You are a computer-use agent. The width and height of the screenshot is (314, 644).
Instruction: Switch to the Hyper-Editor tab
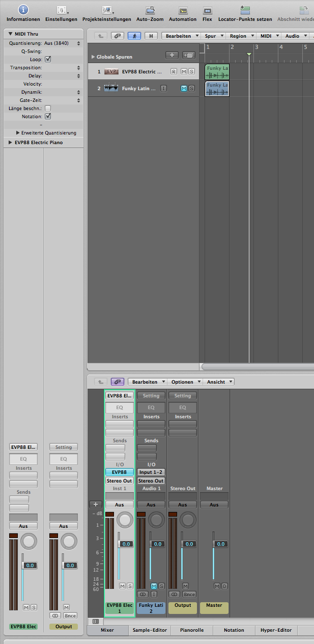coord(276,630)
